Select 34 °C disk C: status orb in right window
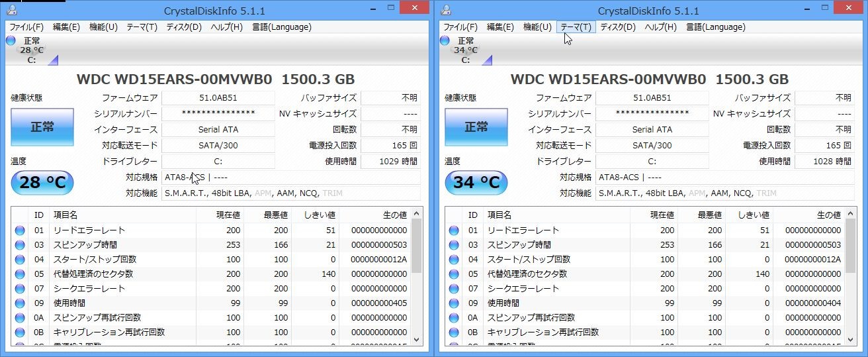The height and width of the screenshot is (357, 868). [x=445, y=40]
